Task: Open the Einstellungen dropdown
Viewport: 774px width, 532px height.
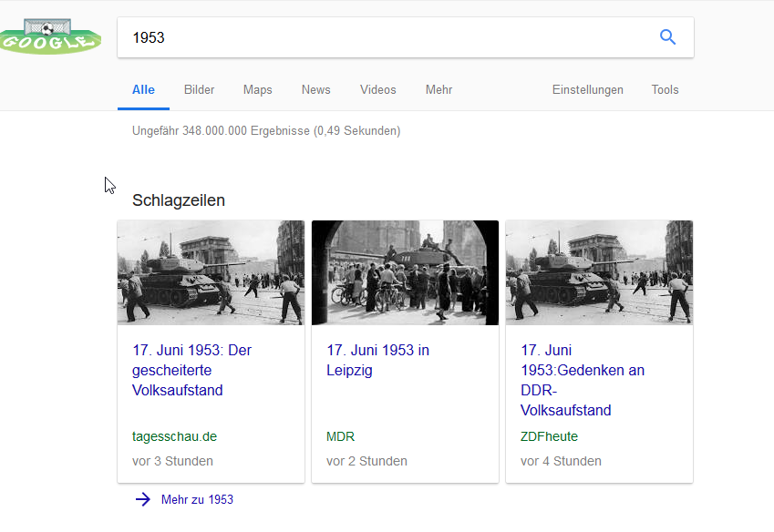Action: point(587,89)
